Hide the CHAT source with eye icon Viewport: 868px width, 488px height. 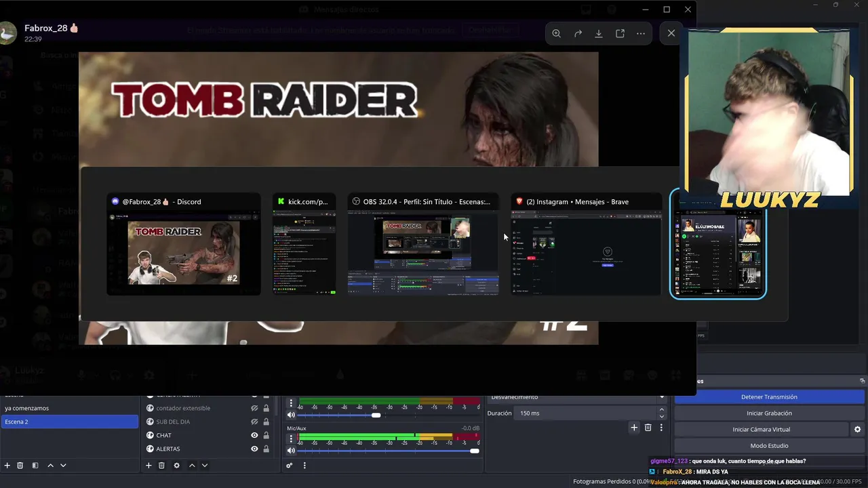(x=255, y=435)
